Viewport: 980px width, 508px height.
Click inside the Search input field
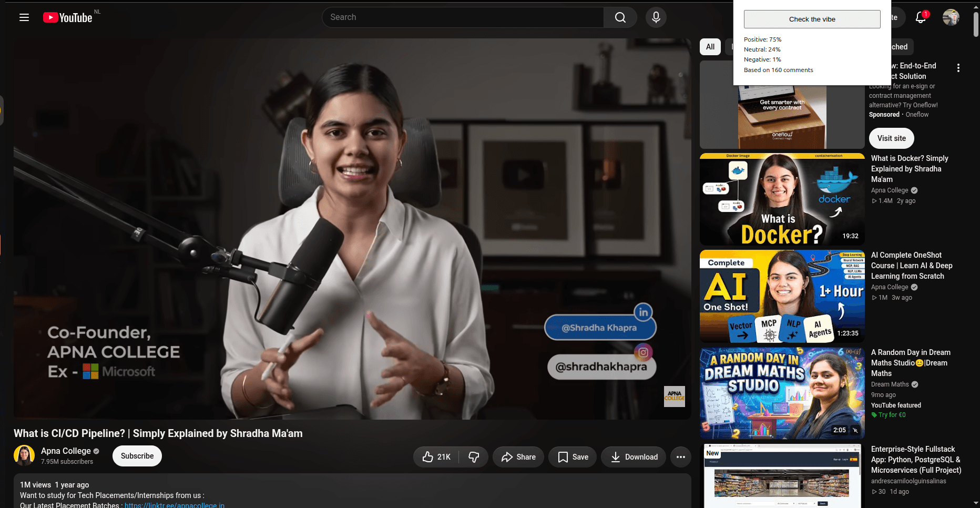[x=463, y=17]
